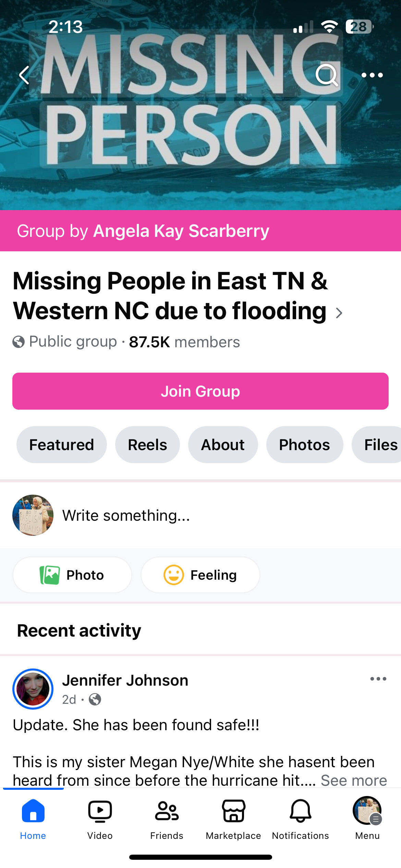The height and width of the screenshot is (868, 401).
Task: Open Jennifer Johnson's post options menu
Action: (378, 679)
